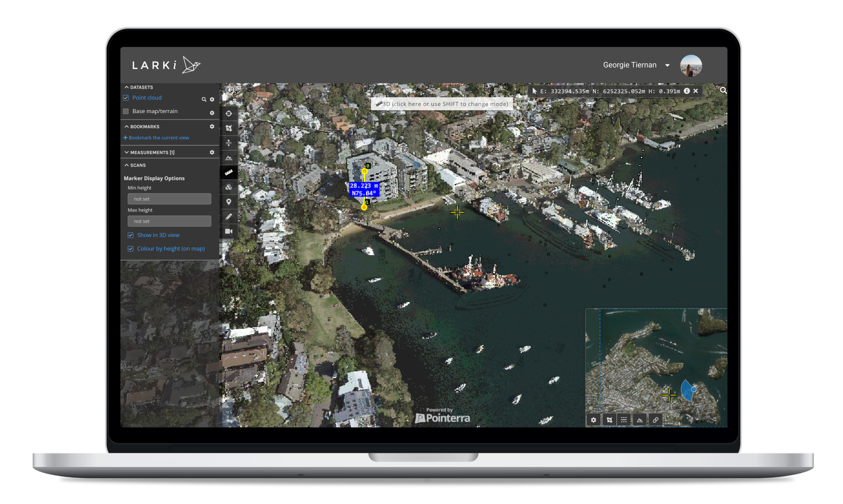
Task: Click the 3D mode change banner
Action: click(x=442, y=104)
